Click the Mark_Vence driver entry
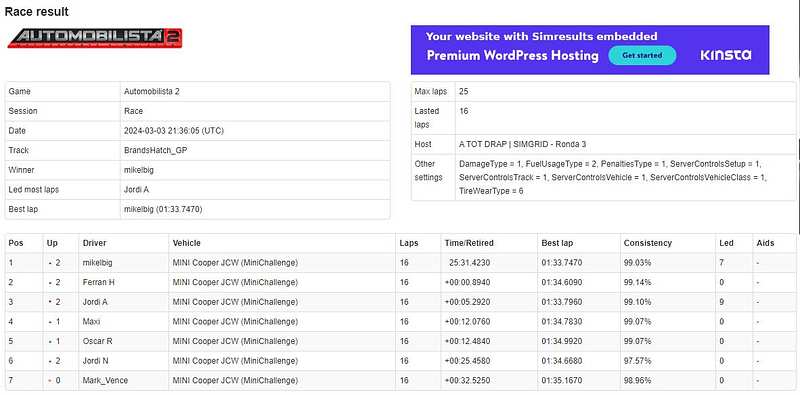Viewport: 800px width, 395px height. click(105, 381)
